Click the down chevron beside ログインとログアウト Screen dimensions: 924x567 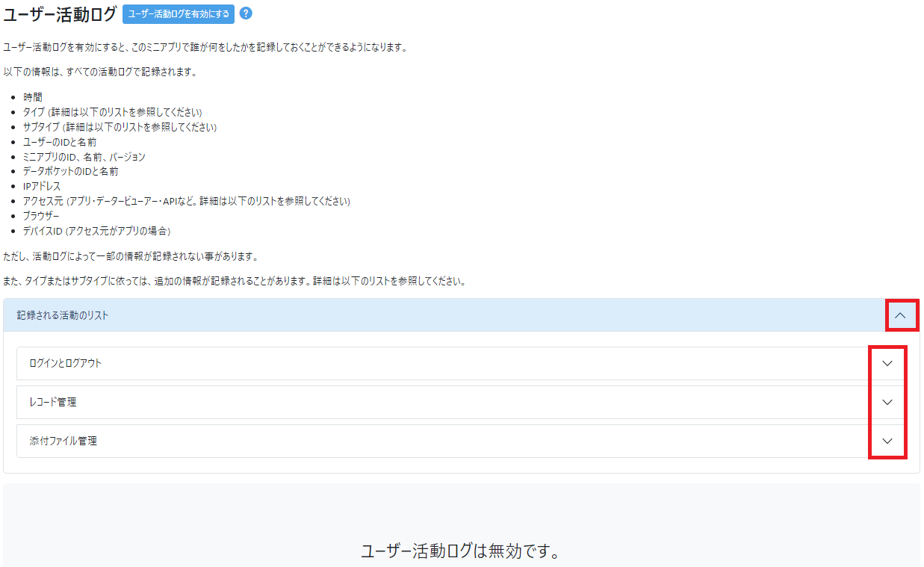point(887,363)
